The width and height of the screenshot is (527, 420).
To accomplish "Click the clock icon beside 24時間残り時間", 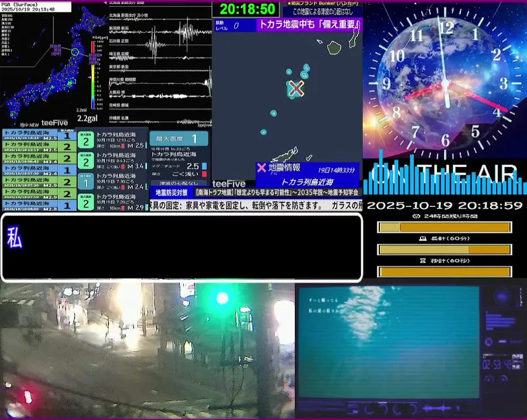I will click(x=416, y=216).
